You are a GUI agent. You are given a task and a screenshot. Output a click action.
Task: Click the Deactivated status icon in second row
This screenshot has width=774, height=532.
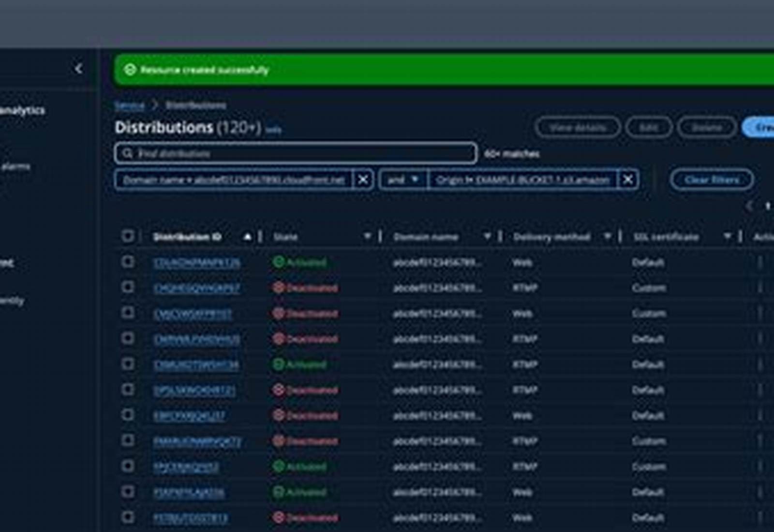tap(278, 288)
